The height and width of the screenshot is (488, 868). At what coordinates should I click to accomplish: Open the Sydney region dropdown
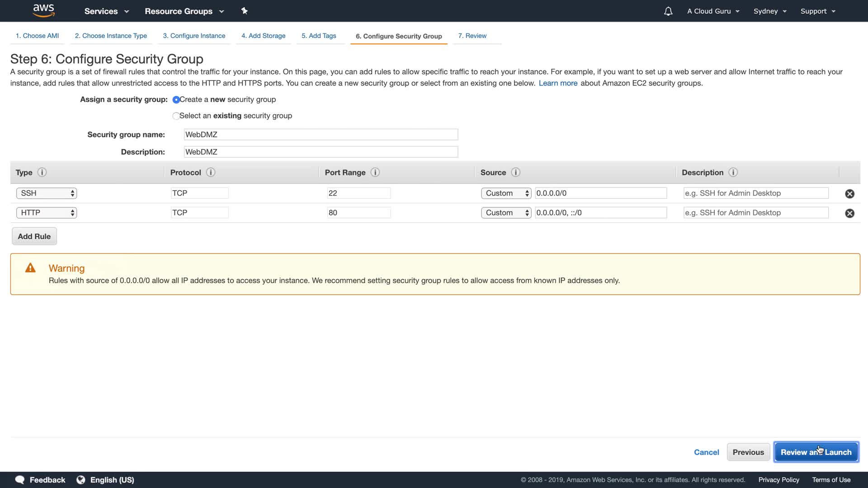(770, 11)
